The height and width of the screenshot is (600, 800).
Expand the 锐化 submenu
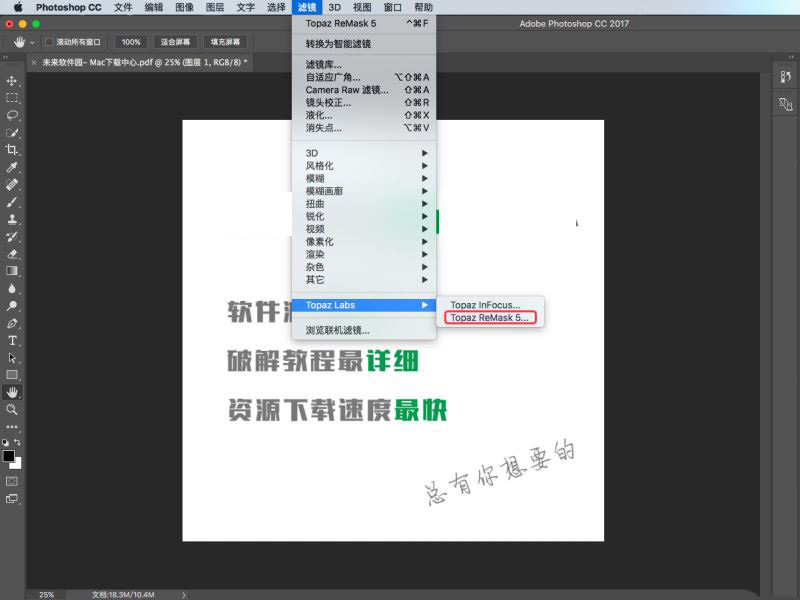(x=364, y=216)
